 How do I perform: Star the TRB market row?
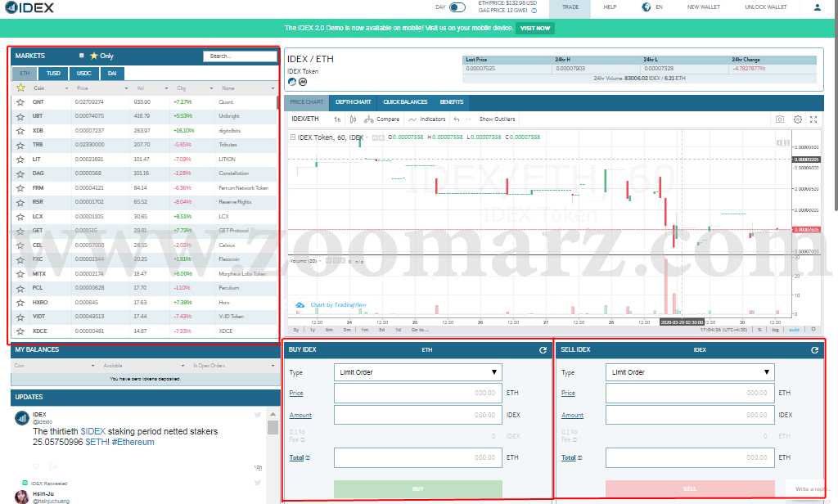pyautogui.click(x=20, y=145)
